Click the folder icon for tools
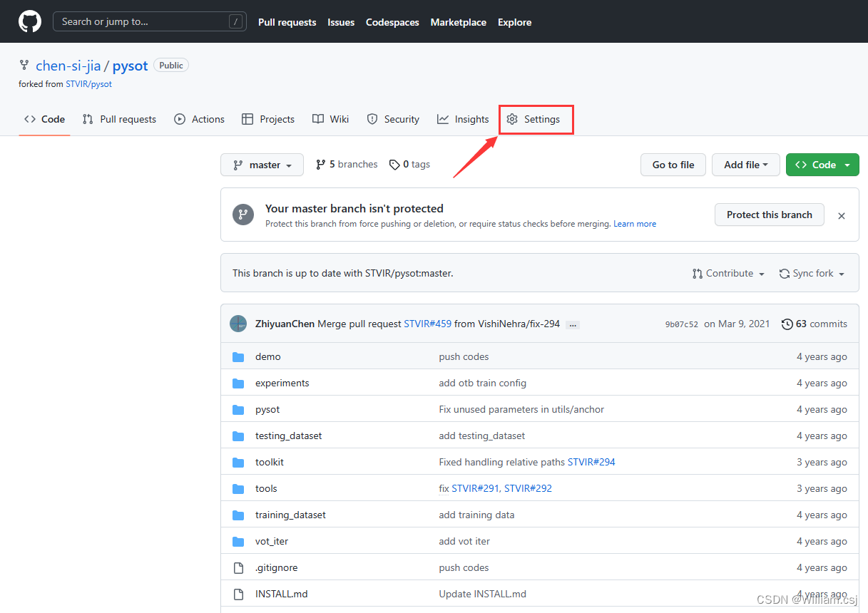The width and height of the screenshot is (868, 613). pyautogui.click(x=238, y=488)
